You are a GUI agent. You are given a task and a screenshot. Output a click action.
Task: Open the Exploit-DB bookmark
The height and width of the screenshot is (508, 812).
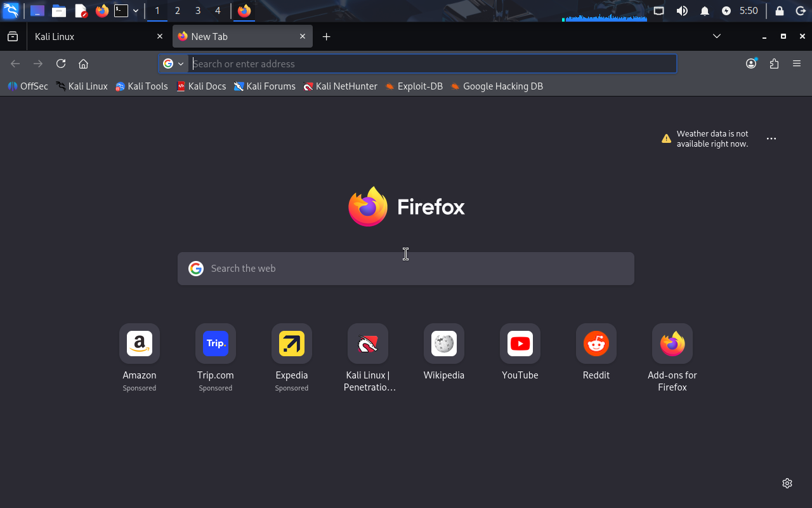[x=414, y=86]
